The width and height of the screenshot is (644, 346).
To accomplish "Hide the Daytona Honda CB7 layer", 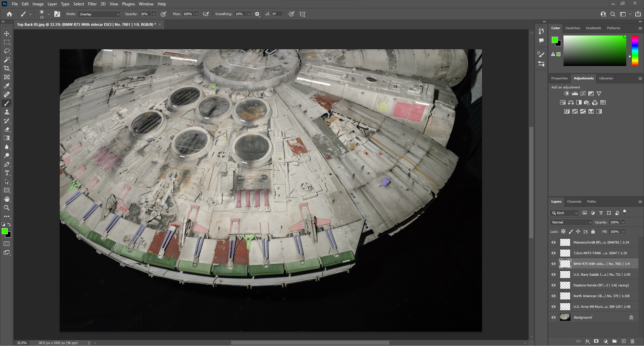I will 554,285.
